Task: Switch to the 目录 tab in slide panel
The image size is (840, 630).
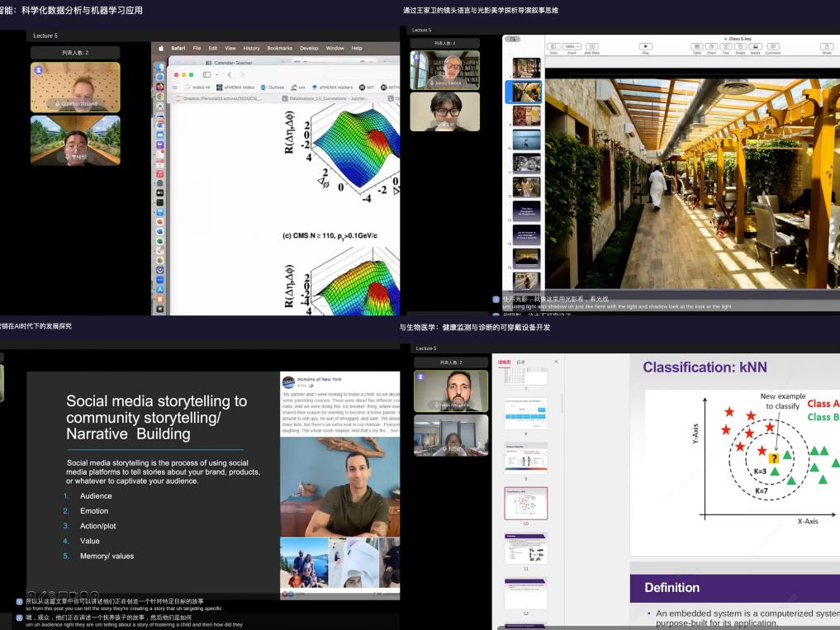Action: tap(520, 362)
